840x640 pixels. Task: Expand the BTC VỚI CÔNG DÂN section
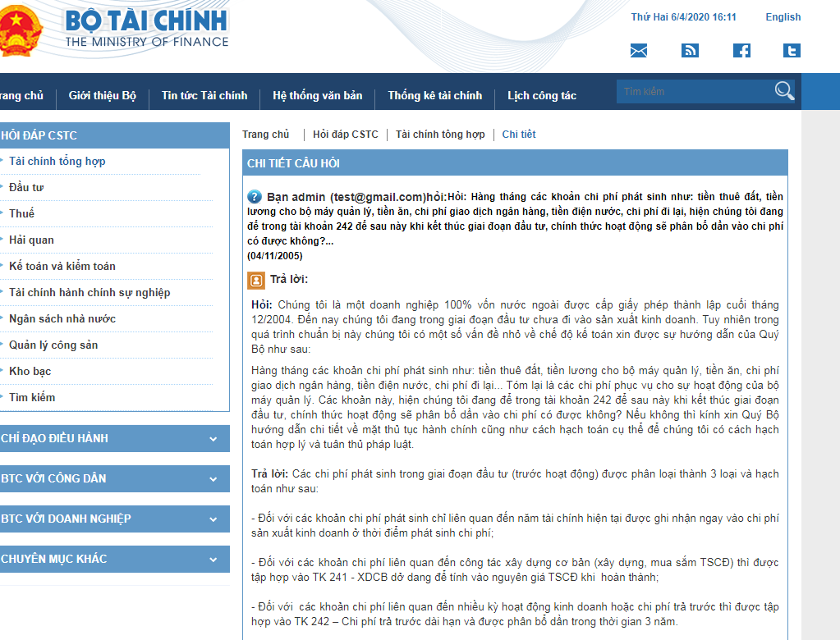pos(213,479)
